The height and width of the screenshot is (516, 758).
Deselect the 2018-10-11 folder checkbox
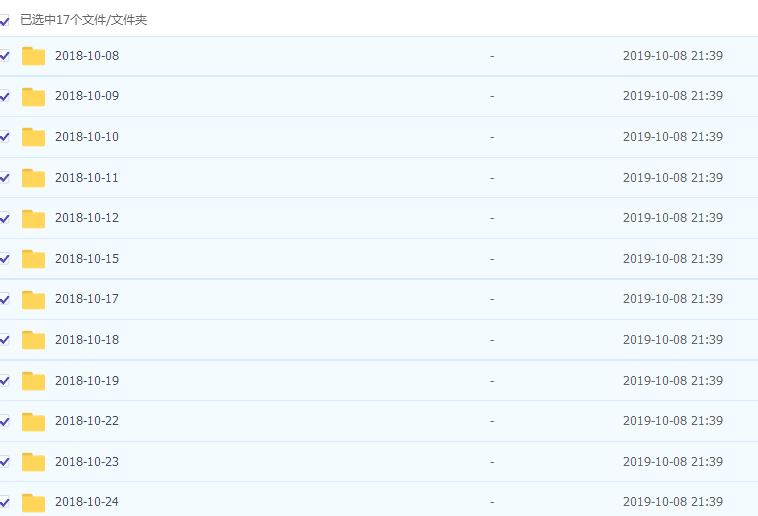point(5,178)
